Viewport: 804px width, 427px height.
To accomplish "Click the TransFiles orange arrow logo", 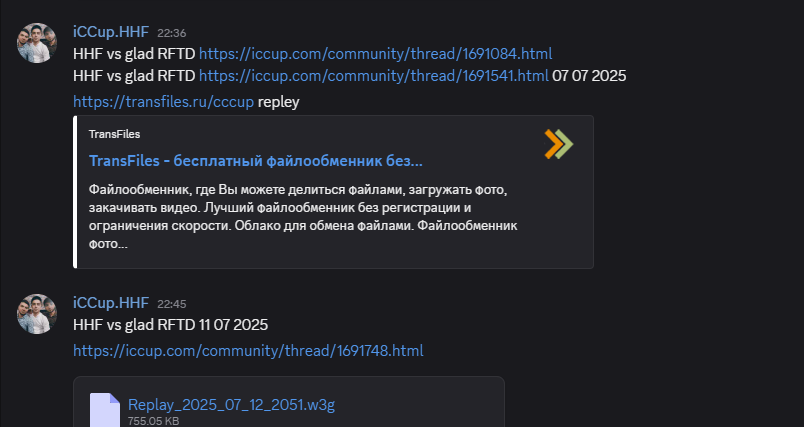I will tap(558, 144).
